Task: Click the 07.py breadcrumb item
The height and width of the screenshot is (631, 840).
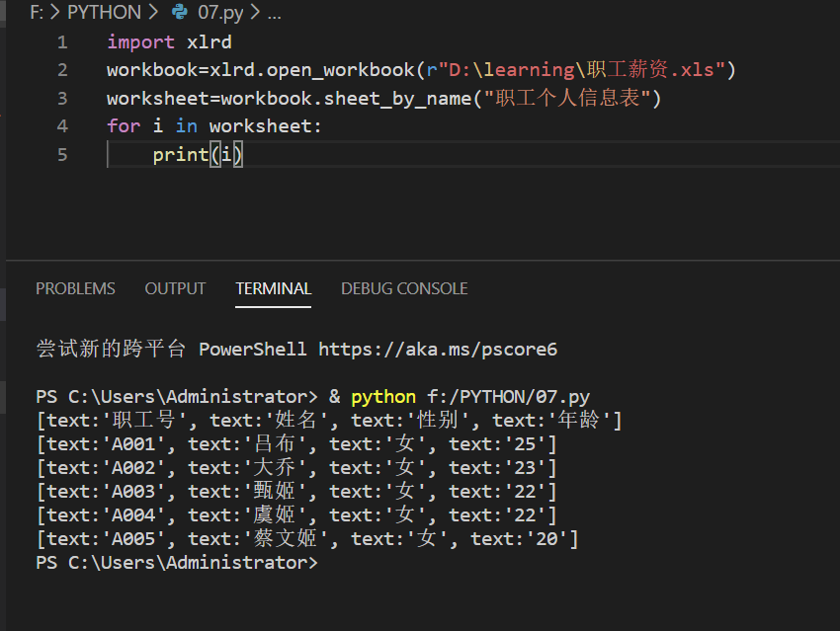Action: tap(220, 12)
